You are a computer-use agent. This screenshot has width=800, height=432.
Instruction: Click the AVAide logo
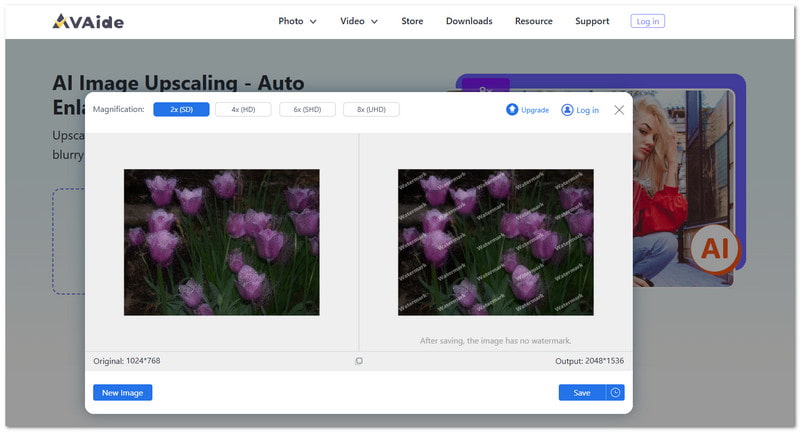[x=88, y=21]
